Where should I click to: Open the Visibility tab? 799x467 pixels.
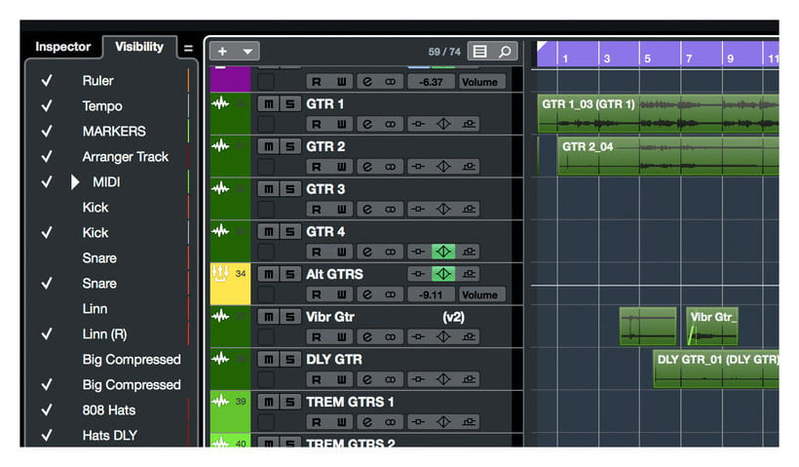click(x=139, y=47)
